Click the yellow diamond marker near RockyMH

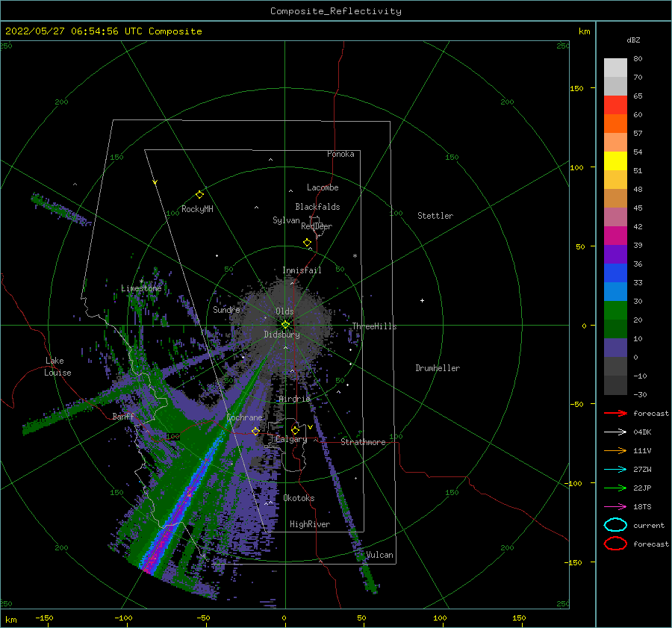(199, 195)
